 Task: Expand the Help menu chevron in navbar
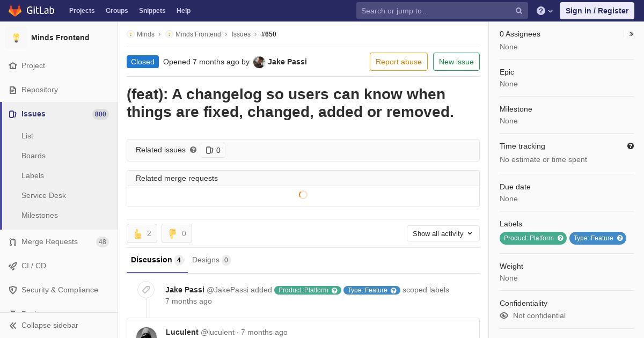pyautogui.click(x=550, y=11)
